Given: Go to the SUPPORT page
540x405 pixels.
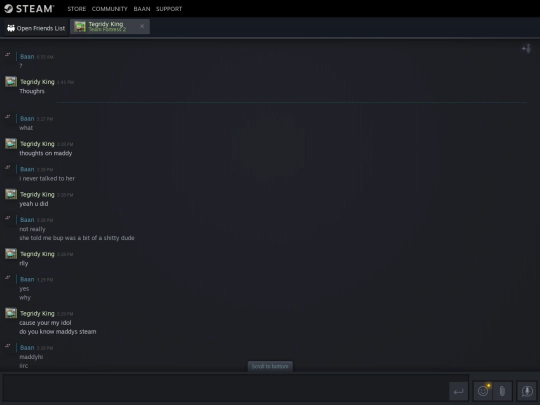Looking at the screenshot, I should click(169, 9).
